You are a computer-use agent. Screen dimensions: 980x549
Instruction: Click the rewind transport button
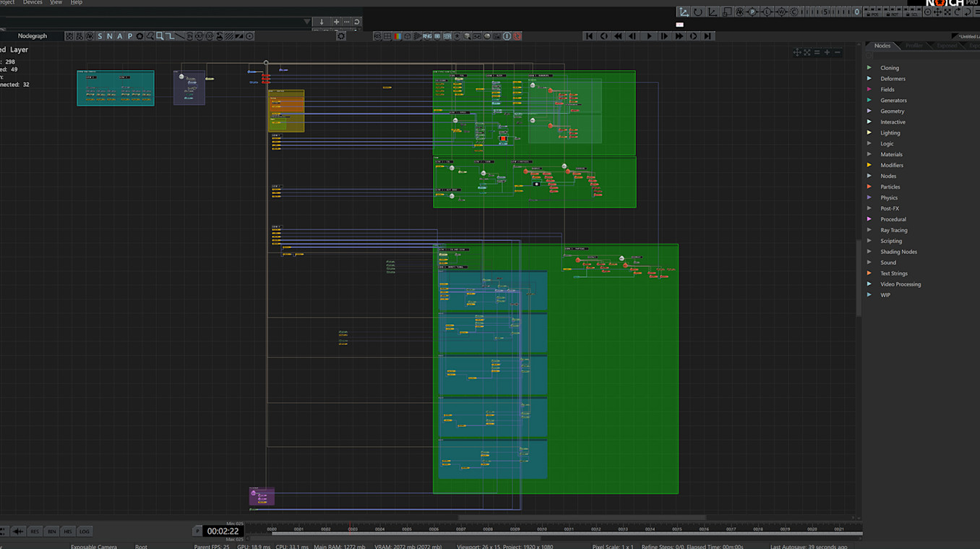[x=618, y=36]
